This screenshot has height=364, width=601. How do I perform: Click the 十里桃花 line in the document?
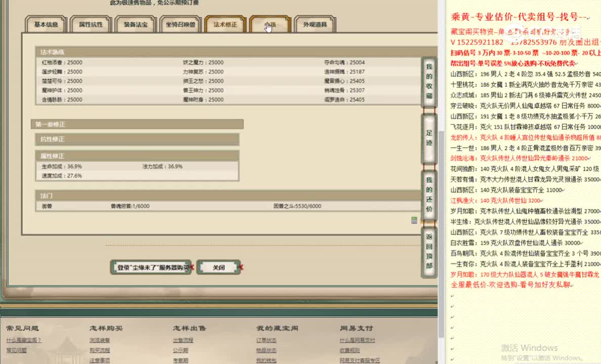(526, 84)
